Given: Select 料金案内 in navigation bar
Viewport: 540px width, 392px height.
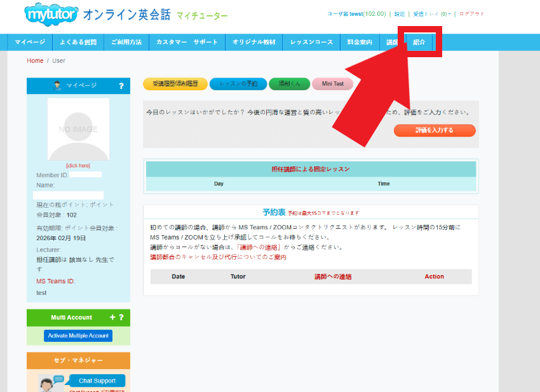Looking at the screenshot, I should pyautogui.click(x=360, y=42).
